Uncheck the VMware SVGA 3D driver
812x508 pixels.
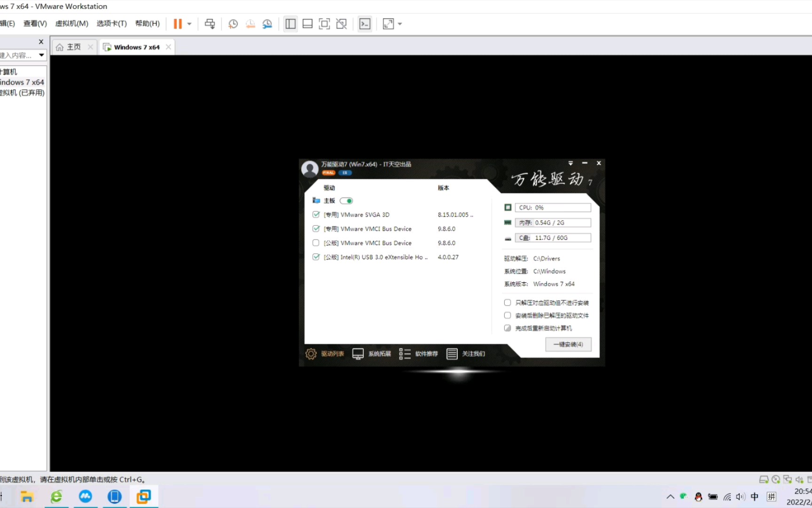click(316, 214)
